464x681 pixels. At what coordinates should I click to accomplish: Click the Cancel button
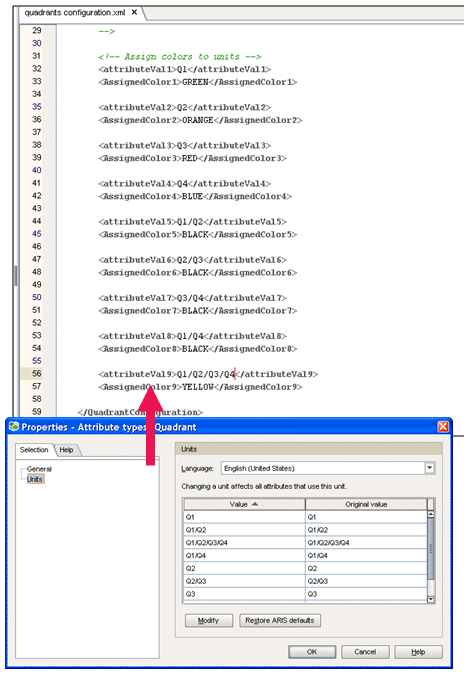[365, 652]
